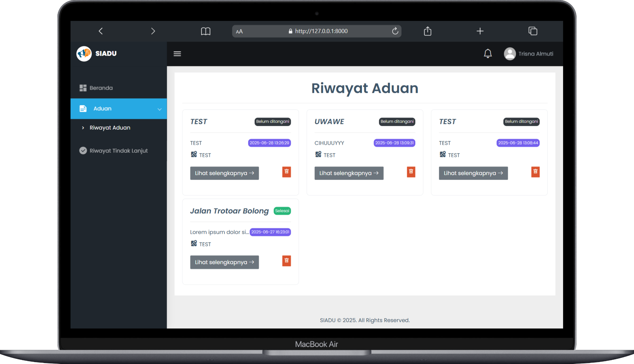
Task: Toggle the hamburger sidebar menu
Action: pos(177,54)
